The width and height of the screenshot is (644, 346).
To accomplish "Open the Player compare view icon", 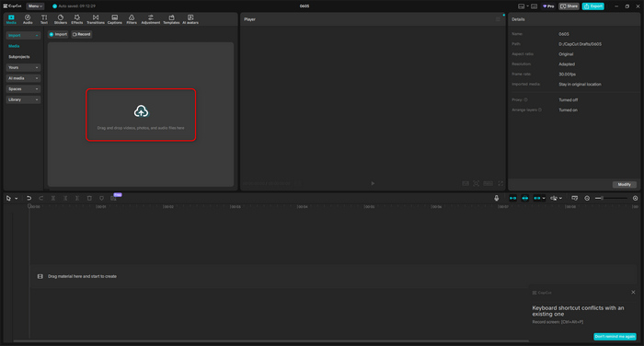I will 466,183.
